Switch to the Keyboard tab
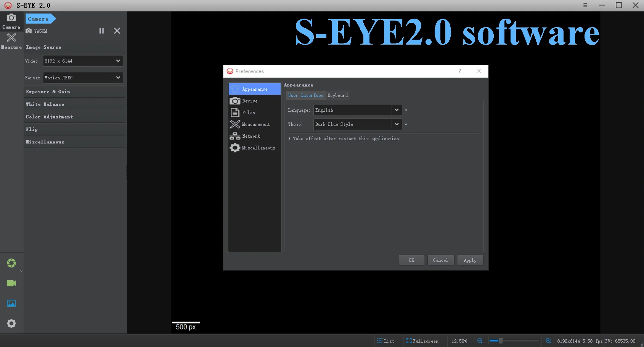Screen dimensions: 644x347 (x=337, y=96)
